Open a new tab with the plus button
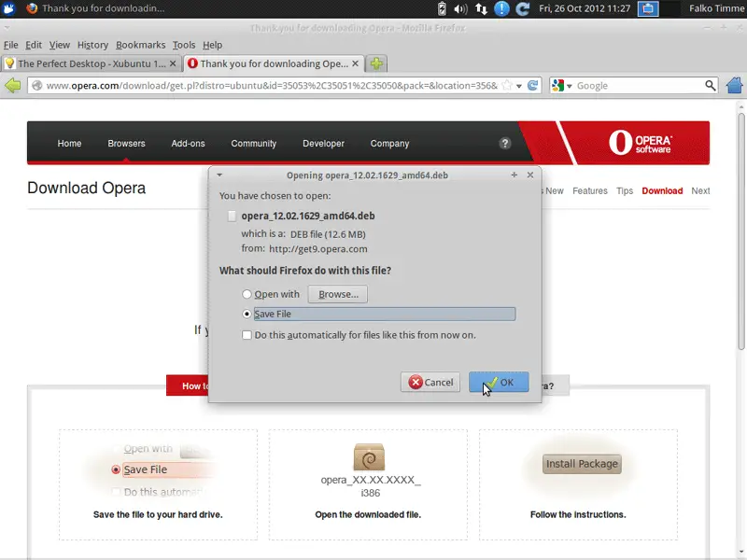Image resolution: width=747 pixels, height=560 pixels. pyautogui.click(x=376, y=63)
